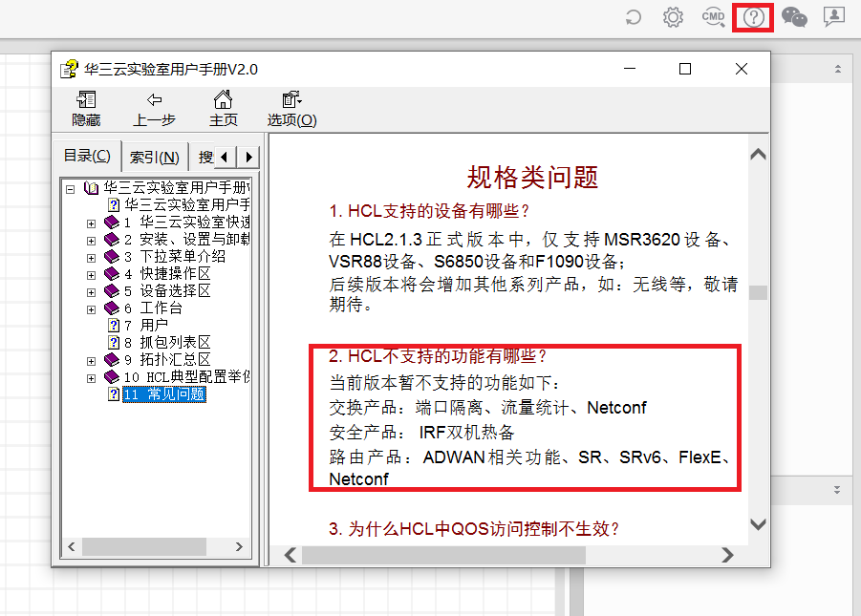The image size is (861, 616).
Task: Click the refresh icon in top toolbar
Action: pos(634,17)
